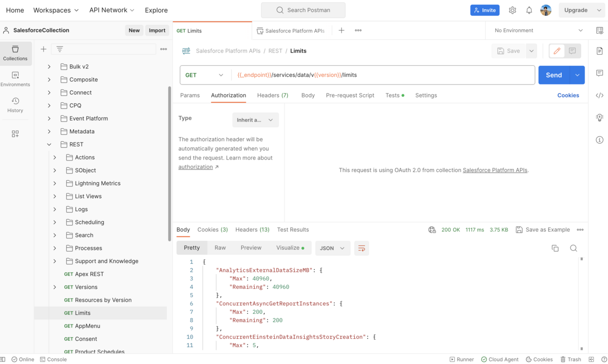The width and height of the screenshot is (608, 364).
Task: Toggle line wrap in the response
Action: 362,248
